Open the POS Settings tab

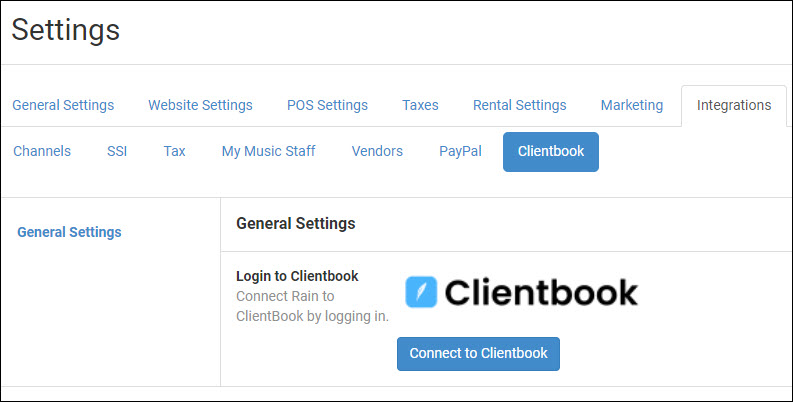(327, 105)
